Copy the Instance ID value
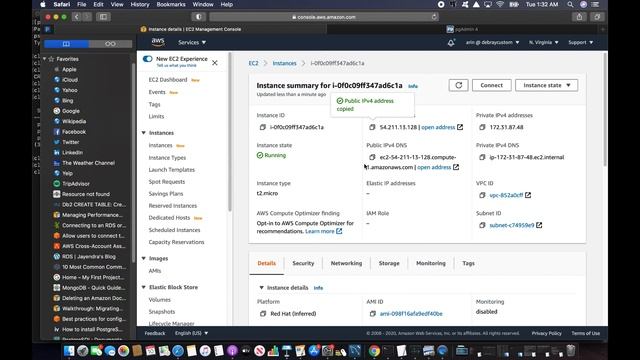 click(262, 127)
